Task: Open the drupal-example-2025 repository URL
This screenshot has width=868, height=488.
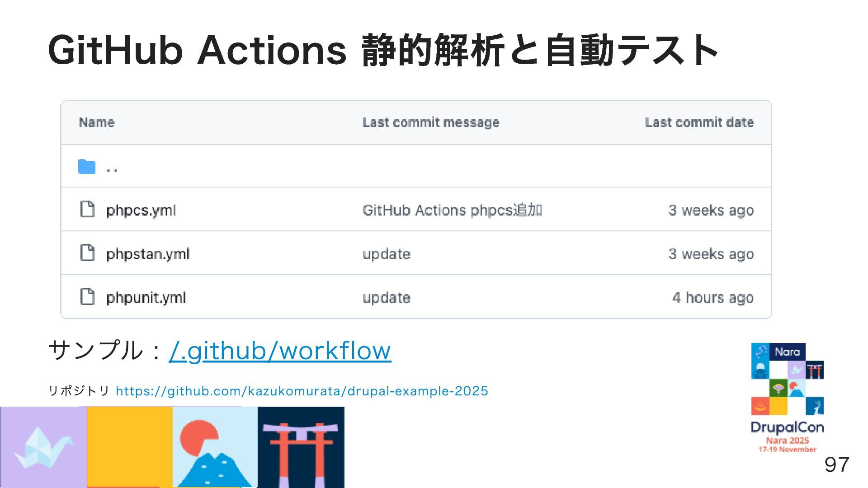Action: [302, 391]
